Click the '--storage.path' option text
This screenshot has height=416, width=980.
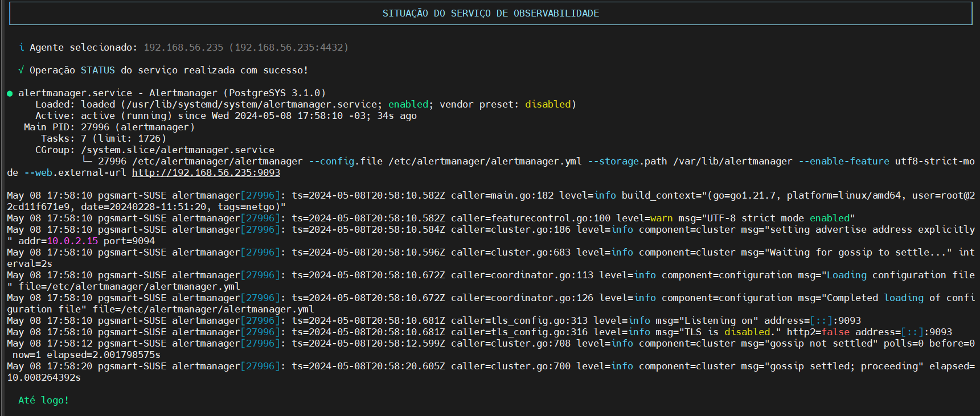[x=628, y=161]
